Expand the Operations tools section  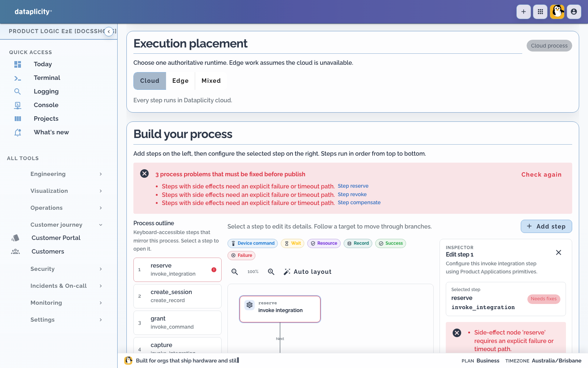tap(66, 208)
